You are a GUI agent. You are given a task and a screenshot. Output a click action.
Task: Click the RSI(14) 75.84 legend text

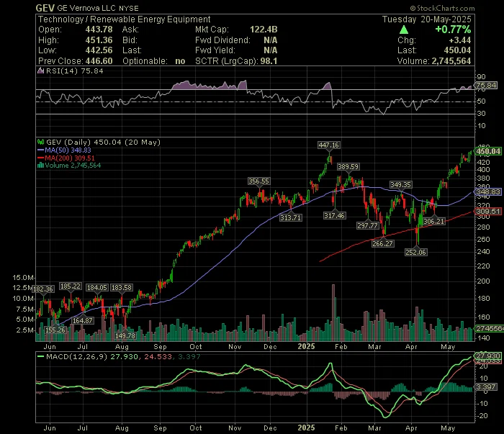pos(75,71)
